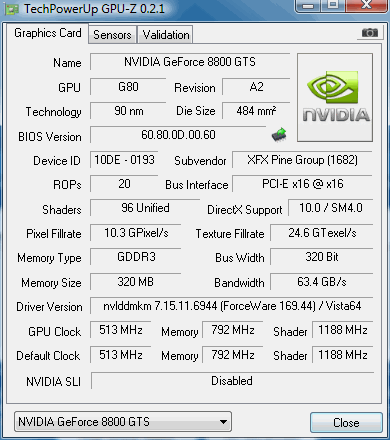Screen dimensions: 390x440
Task: Click the GPU Clock 513 MHz field
Action: pyautogui.click(x=121, y=330)
